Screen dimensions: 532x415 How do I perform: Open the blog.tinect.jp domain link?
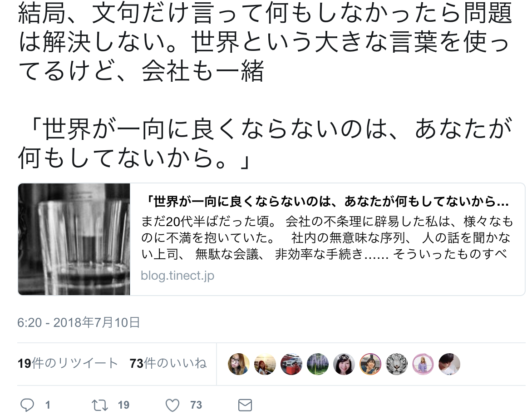[177, 276]
